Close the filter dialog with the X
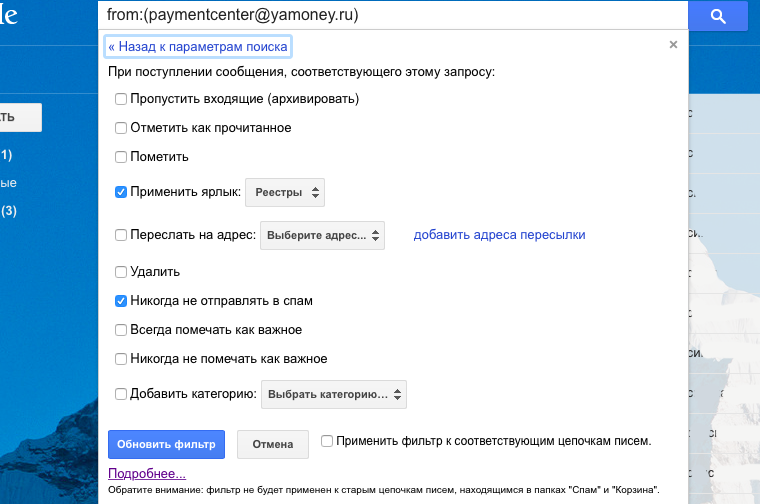760x504 pixels. [673, 45]
